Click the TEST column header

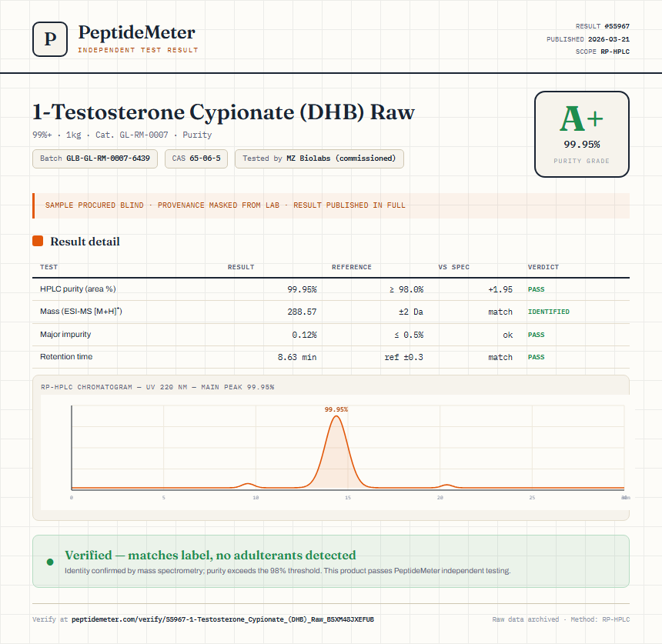point(49,267)
